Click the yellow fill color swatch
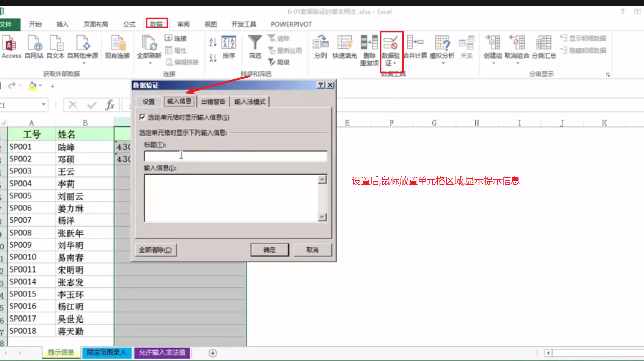The image size is (644, 361). coord(32,88)
